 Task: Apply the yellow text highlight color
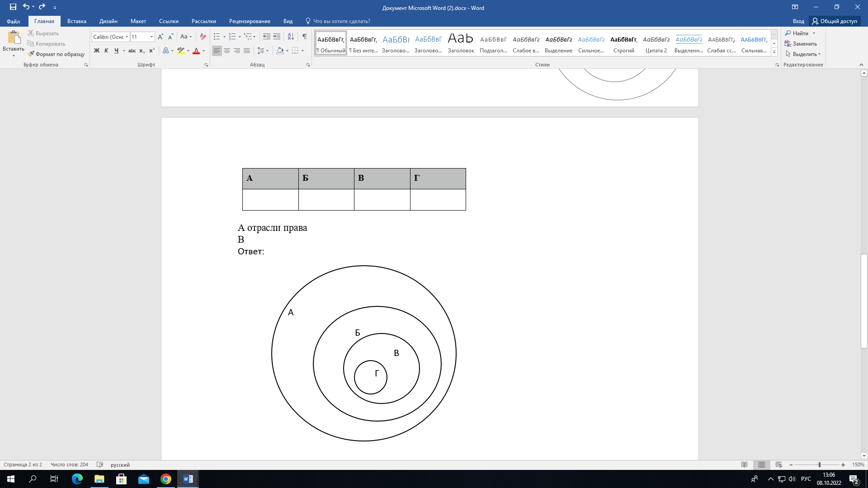click(x=181, y=51)
